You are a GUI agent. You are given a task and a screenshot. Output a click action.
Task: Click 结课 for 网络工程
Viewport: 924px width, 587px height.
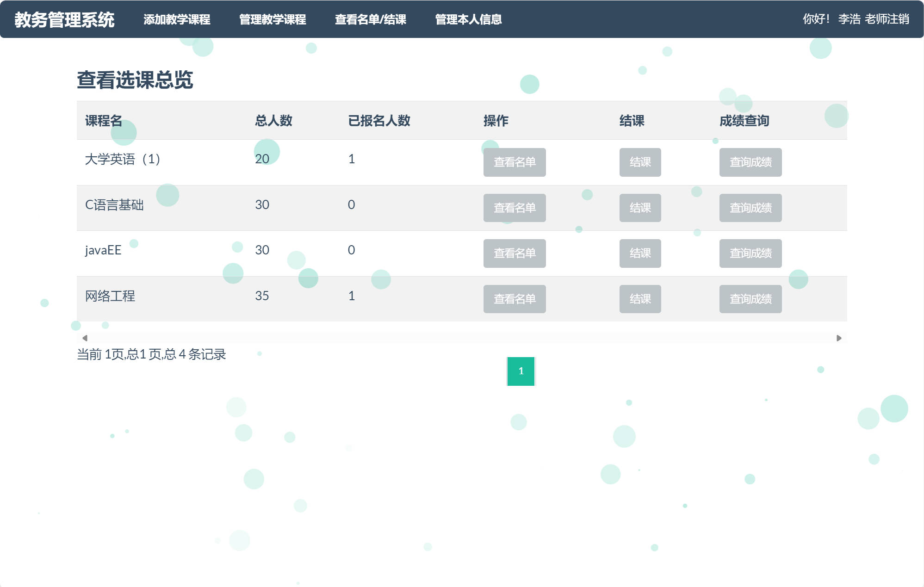(640, 299)
